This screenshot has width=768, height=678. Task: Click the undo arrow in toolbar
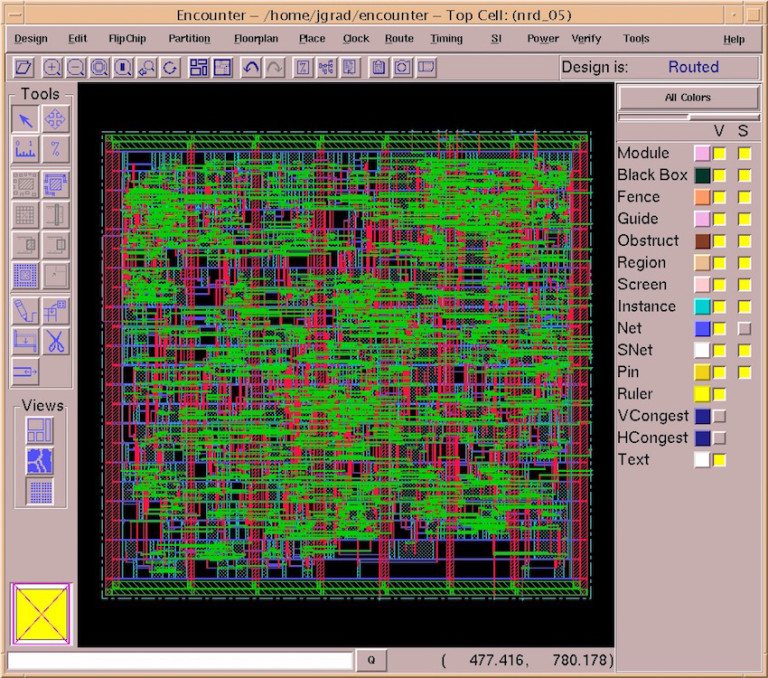(251, 68)
